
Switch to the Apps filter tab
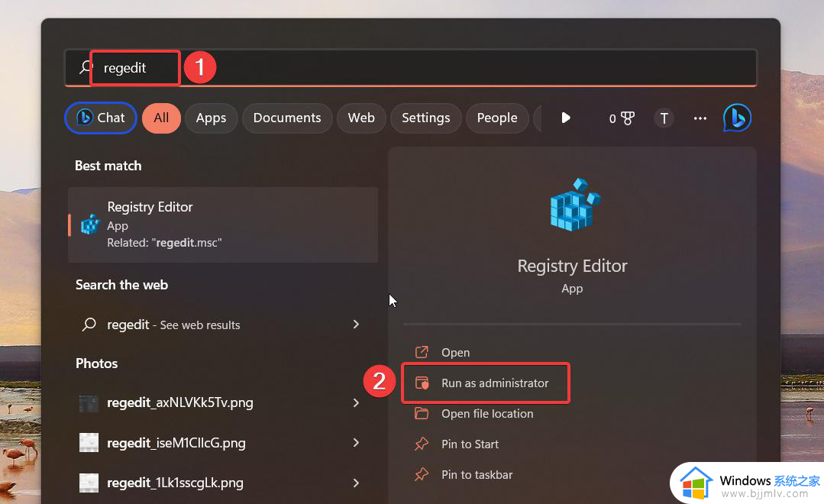tap(212, 118)
